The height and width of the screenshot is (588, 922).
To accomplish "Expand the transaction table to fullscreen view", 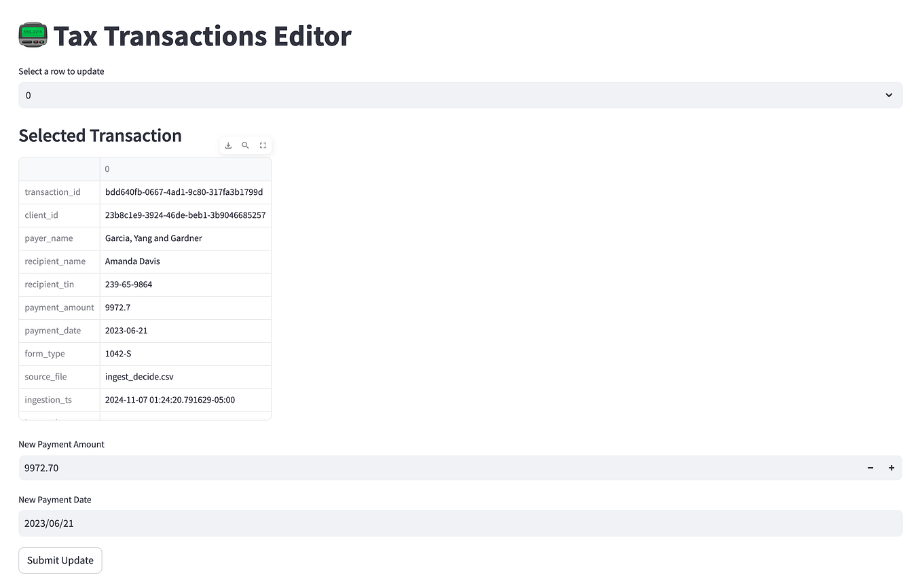I will coord(263,145).
